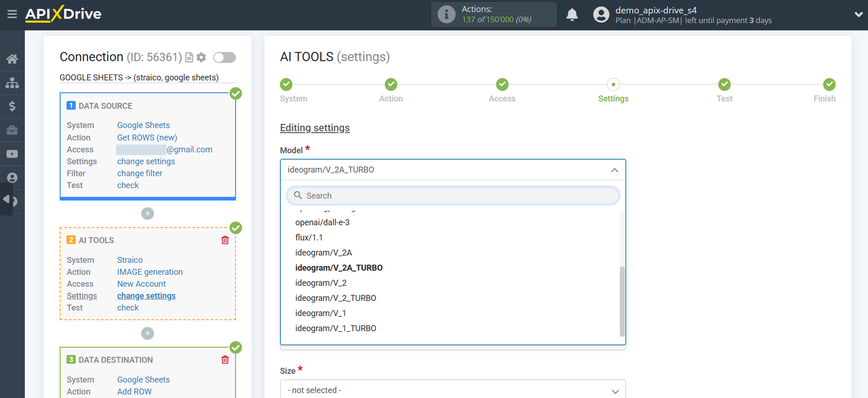Collapse the Model dropdown with its chevron
The height and width of the screenshot is (398, 868).
(x=615, y=170)
